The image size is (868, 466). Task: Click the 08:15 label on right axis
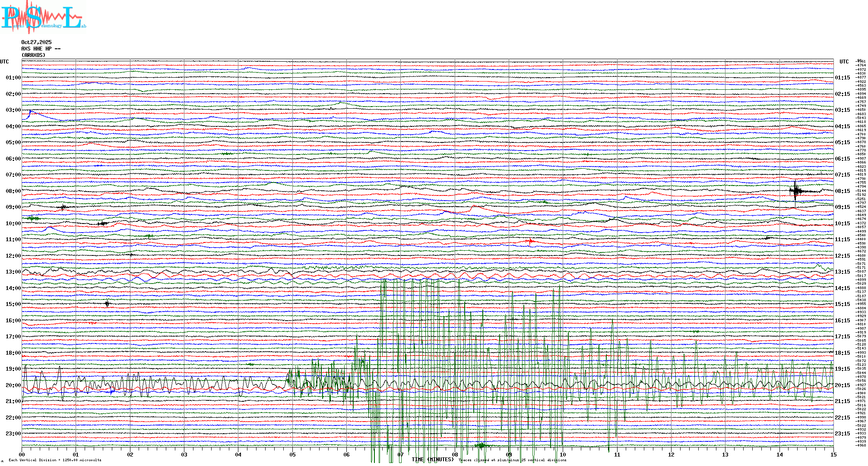[x=842, y=191]
